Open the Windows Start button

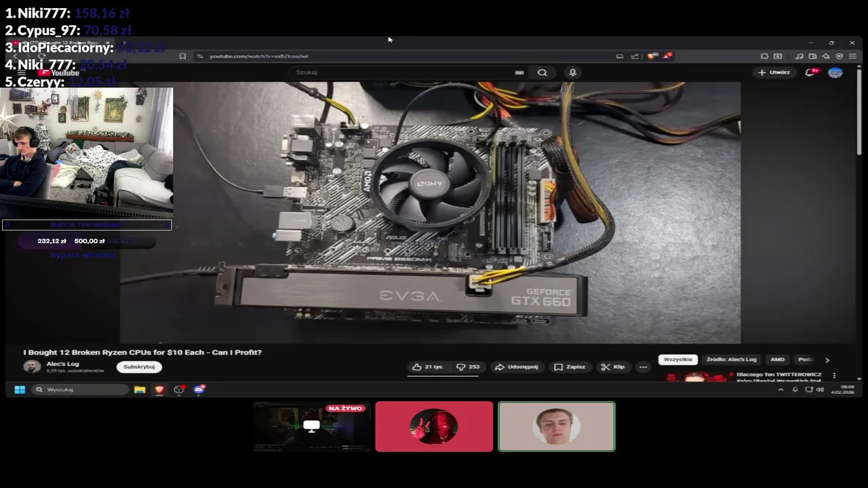20,390
